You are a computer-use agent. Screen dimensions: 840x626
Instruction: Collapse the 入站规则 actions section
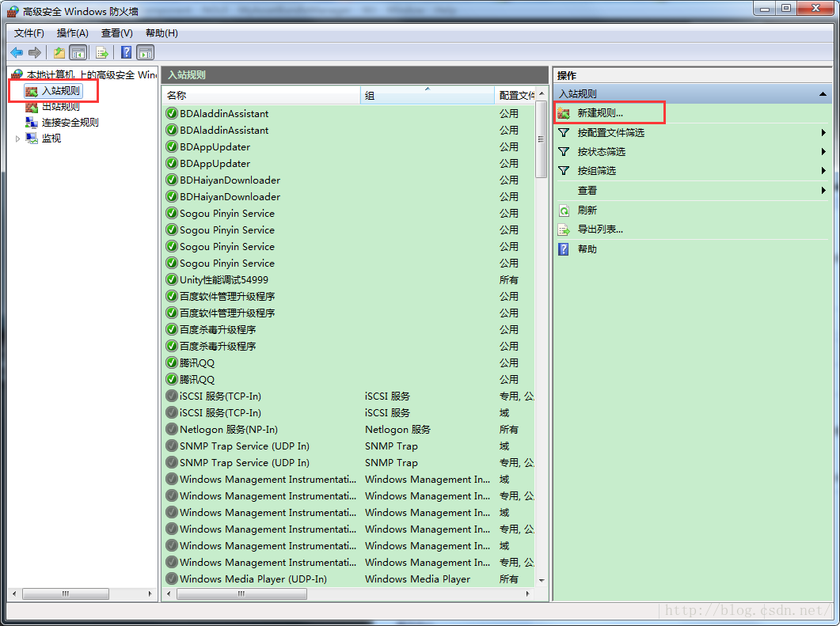tap(823, 94)
